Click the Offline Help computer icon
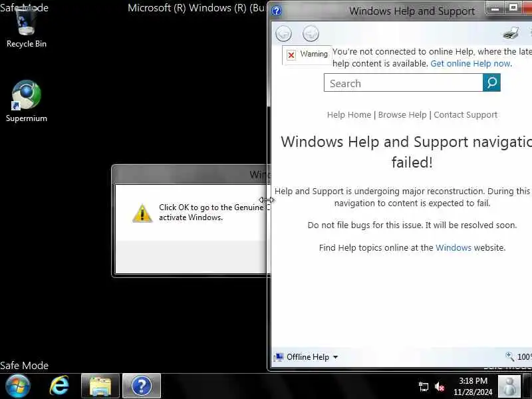The height and width of the screenshot is (399, 532). pos(279,357)
